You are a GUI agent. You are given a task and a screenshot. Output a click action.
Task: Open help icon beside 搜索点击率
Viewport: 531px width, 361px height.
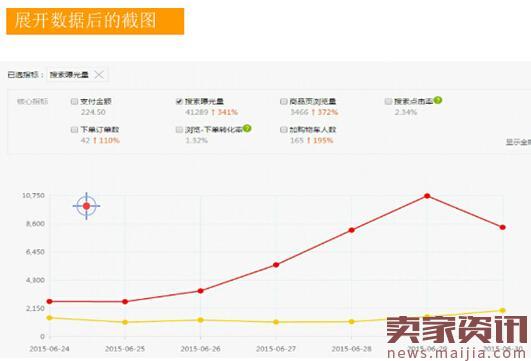[x=438, y=100]
